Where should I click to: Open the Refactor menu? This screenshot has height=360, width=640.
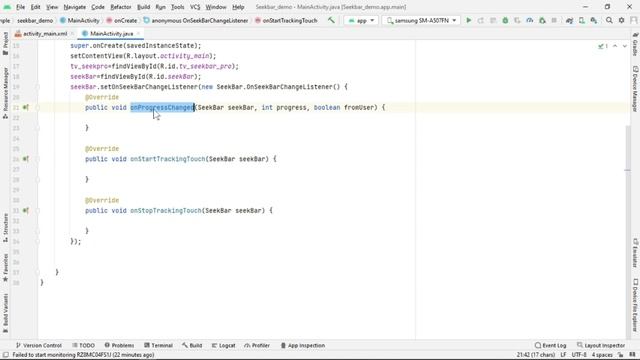point(121,7)
